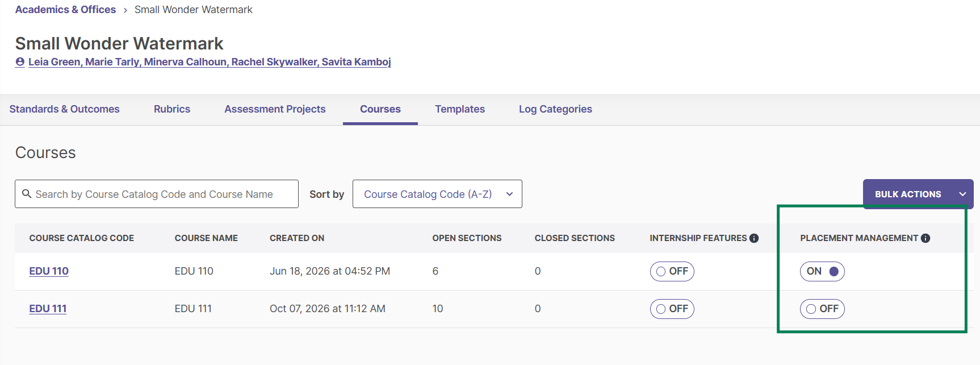Open the Rubrics tab
The width and height of the screenshot is (980, 365).
coord(172,109)
